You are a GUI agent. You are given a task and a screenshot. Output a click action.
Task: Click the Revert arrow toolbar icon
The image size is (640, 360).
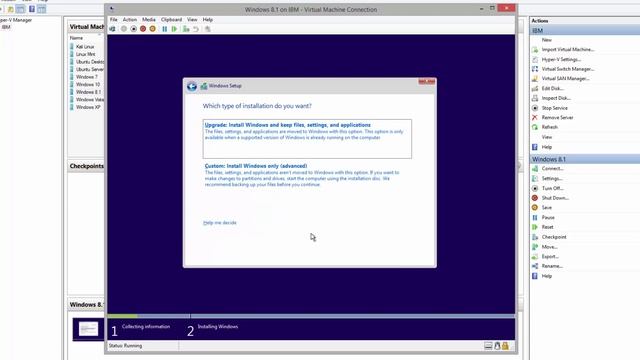pyautogui.click(x=196, y=29)
